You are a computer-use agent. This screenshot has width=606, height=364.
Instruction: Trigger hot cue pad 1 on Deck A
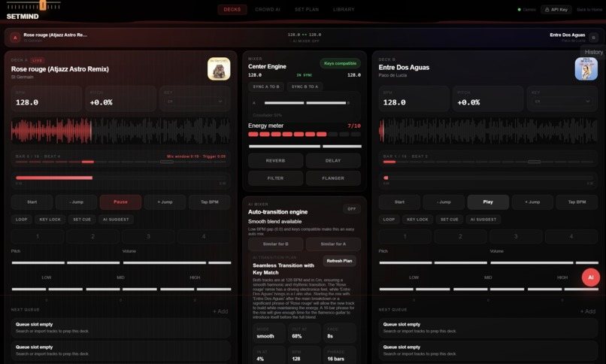coord(38,236)
